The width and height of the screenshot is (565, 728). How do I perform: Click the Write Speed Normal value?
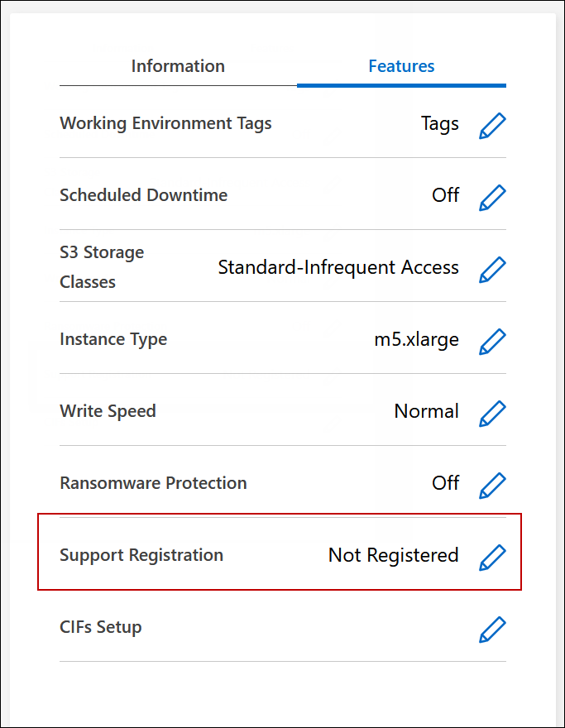[426, 411]
